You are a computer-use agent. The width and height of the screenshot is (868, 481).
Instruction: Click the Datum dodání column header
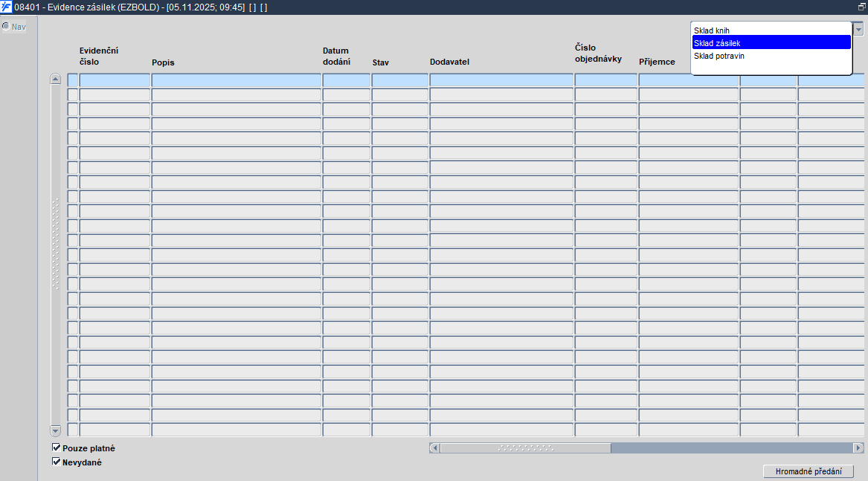(336, 56)
